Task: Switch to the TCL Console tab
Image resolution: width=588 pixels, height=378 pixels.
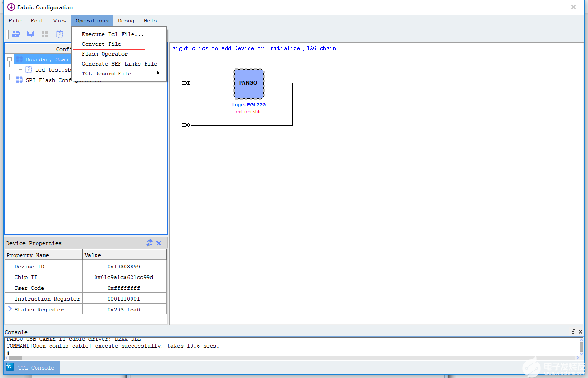Action: [x=32, y=367]
